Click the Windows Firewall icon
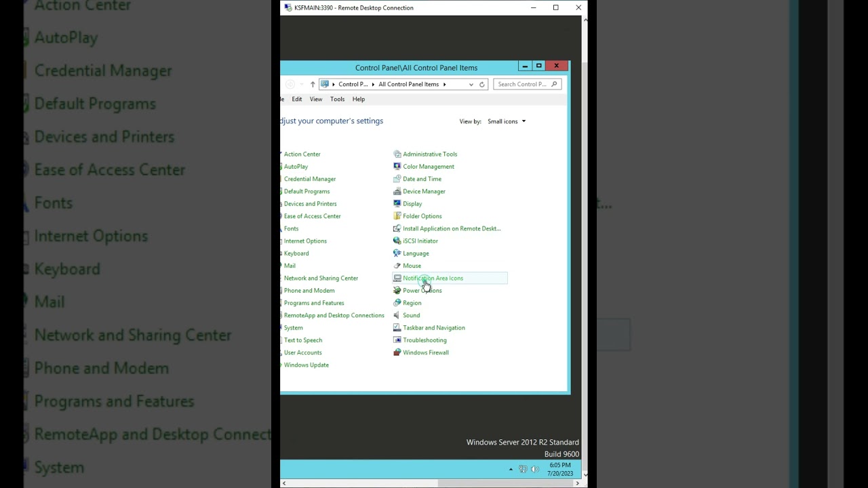 [397, 352]
